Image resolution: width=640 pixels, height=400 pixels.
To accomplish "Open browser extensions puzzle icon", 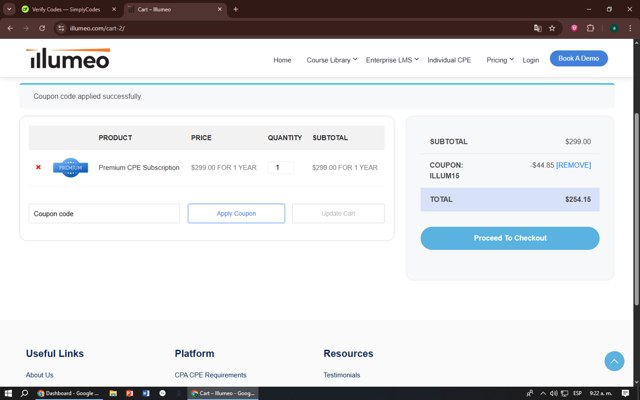I will pyautogui.click(x=590, y=28).
